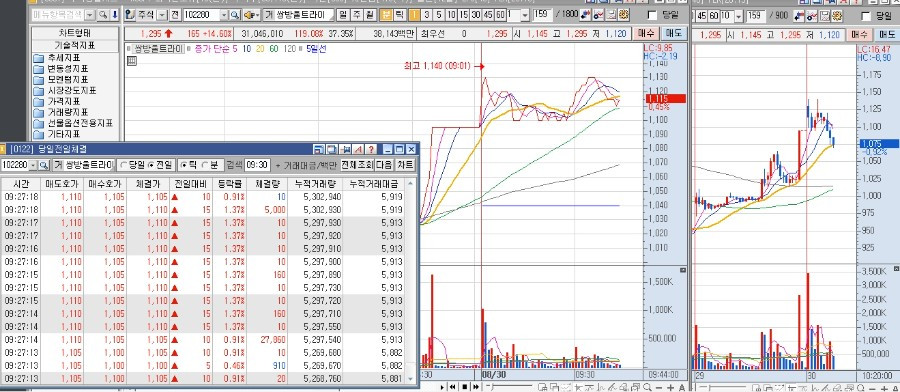The width and height of the screenshot is (900, 392).
Task: Switch to the 기술적지표 tab
Action: 75,45
